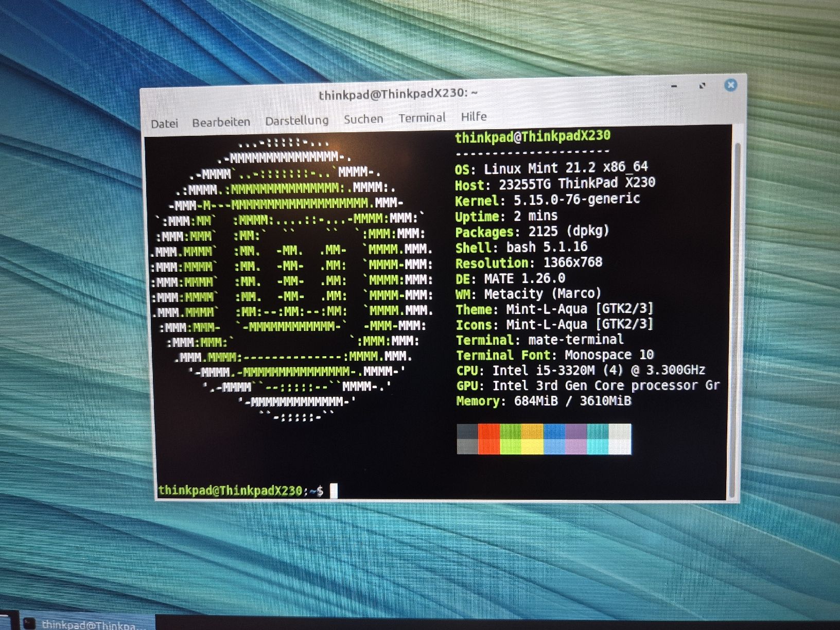Click the 'Memory: 684MiB / 3610MiB' line
The image size is (840, 630).
(x=544, y=400)
